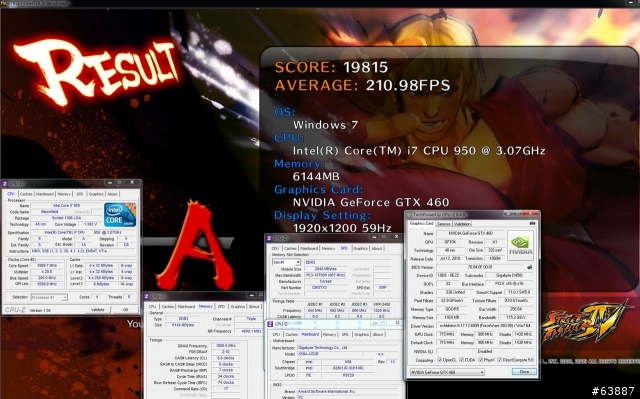Image resolution: width=640 pixels, height=399 pixels.
Task: Minimize the CPU-Z Memory window
Action: click(x=251, y=295)
